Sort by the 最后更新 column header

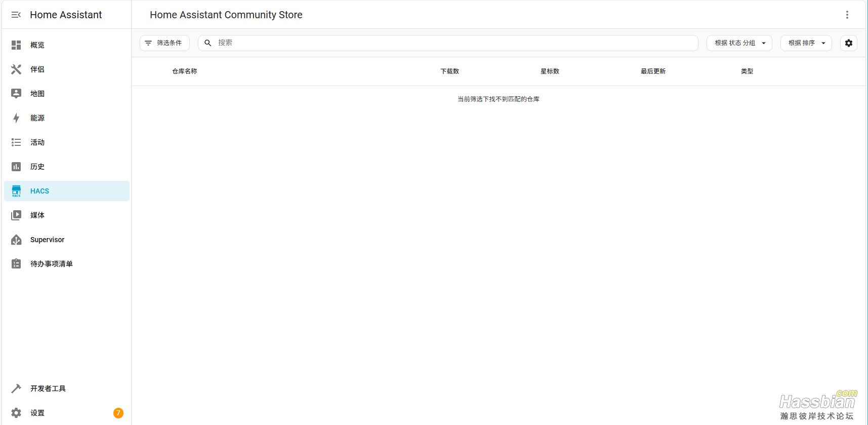coord(653,71)
